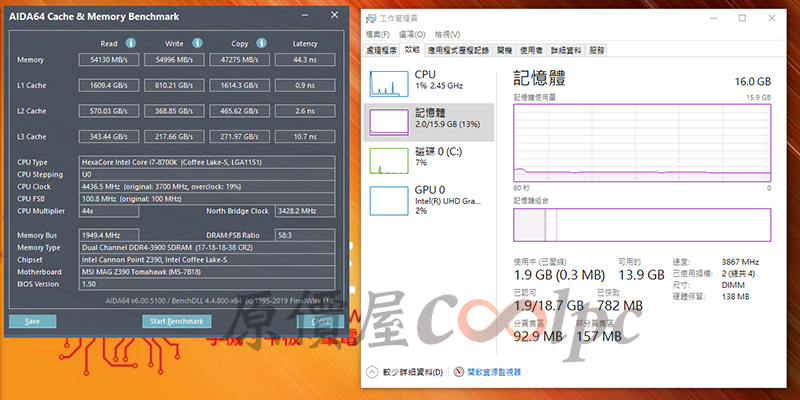800x400 pixels.
Task: Switch to the 開機 tab
Action: coord(505,51)
